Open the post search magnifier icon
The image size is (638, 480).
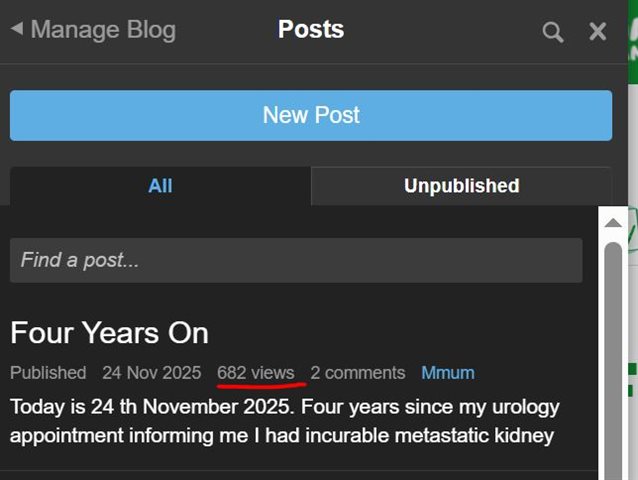[553, 32]
